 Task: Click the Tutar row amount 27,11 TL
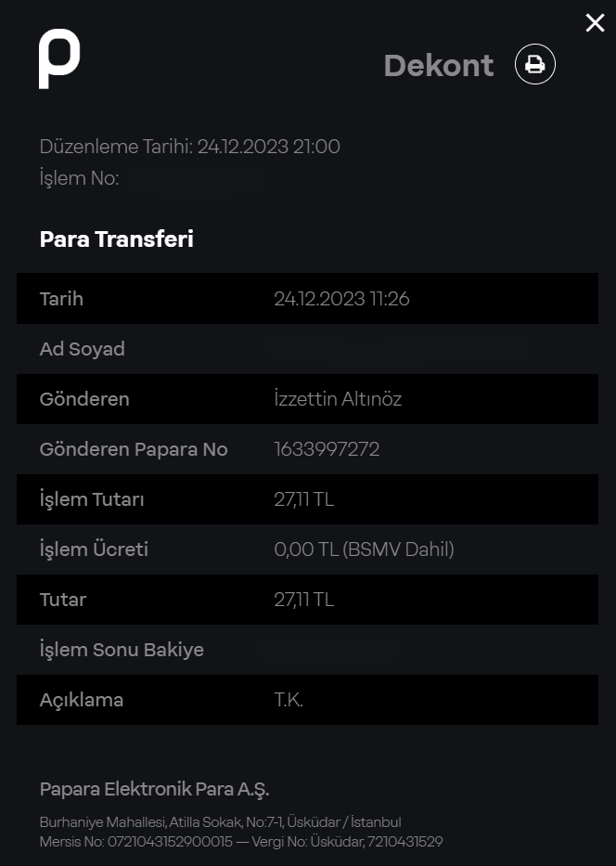click(x=303, y=600)
